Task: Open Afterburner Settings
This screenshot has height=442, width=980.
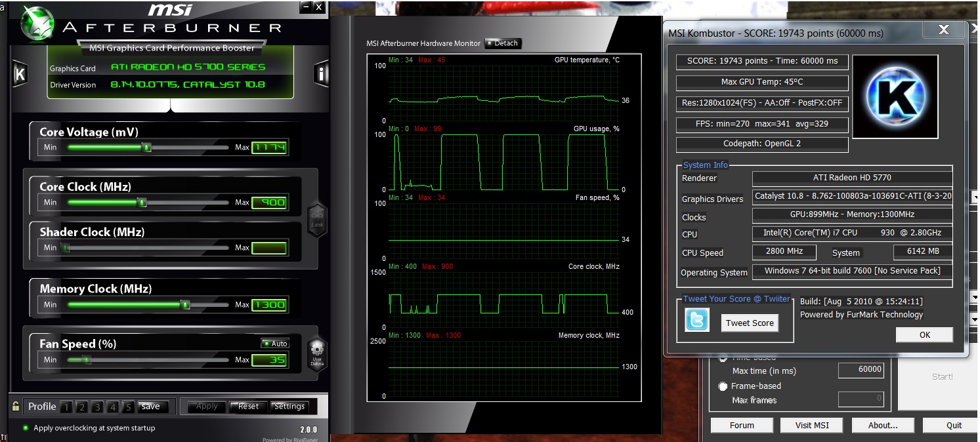Action: coord(289,407)
